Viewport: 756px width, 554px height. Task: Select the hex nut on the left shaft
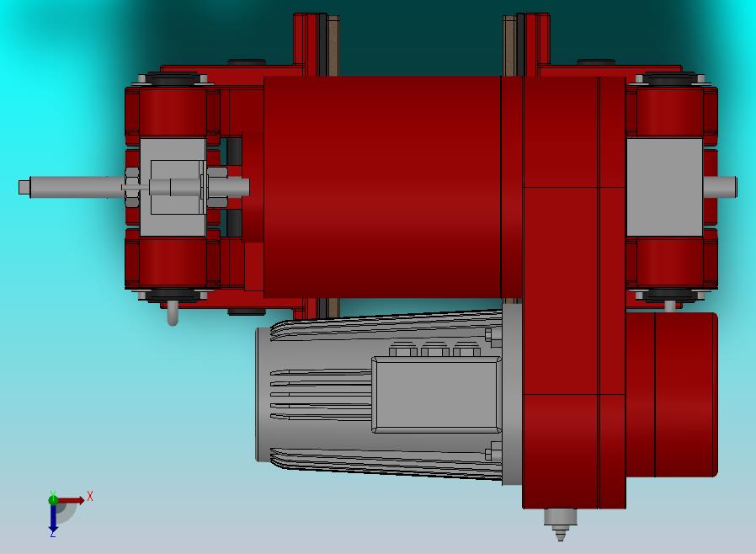point(131,187)
